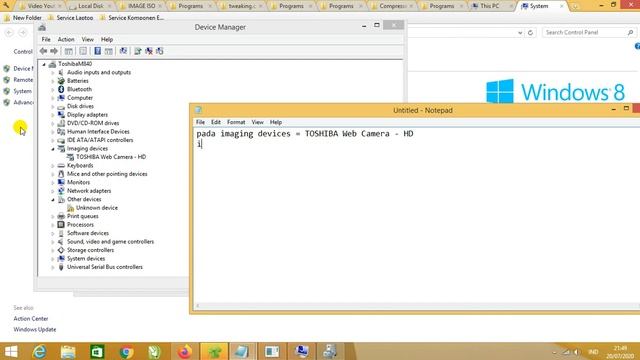
Task: Click the volume icon in system tray
Action: [577, 352]
